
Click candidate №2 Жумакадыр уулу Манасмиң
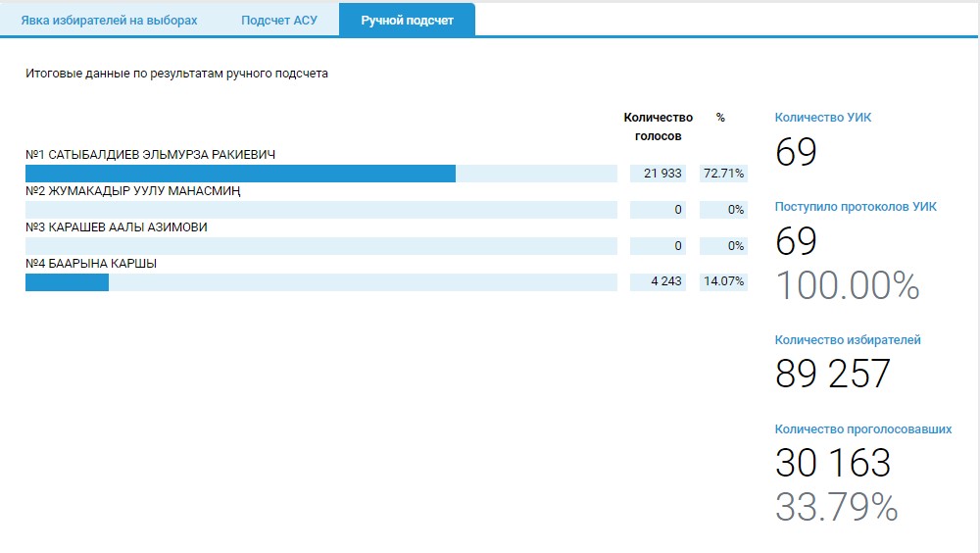(132, 191)
